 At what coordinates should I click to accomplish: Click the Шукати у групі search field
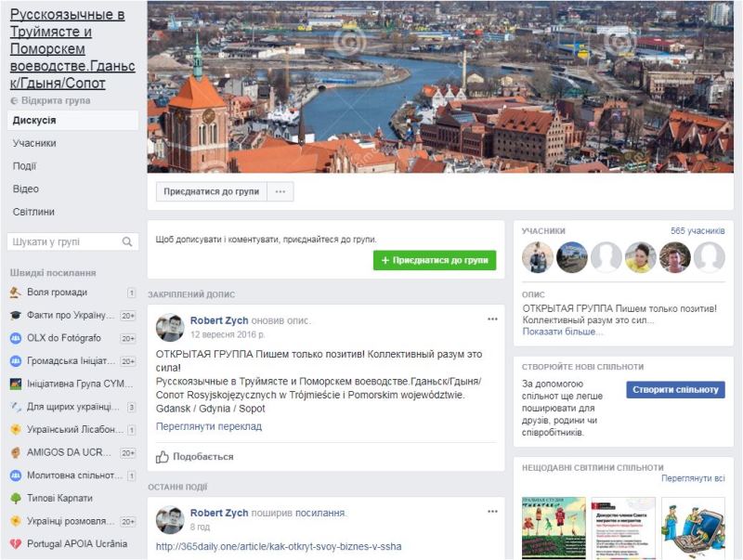[63, 242]
